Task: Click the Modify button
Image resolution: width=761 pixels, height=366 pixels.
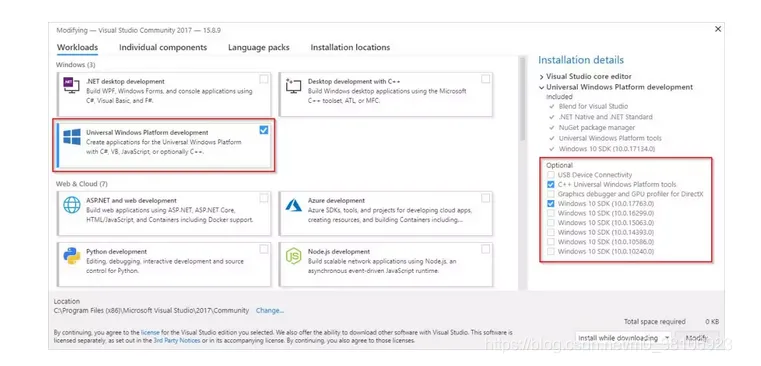Action: (x=698, y=337)
